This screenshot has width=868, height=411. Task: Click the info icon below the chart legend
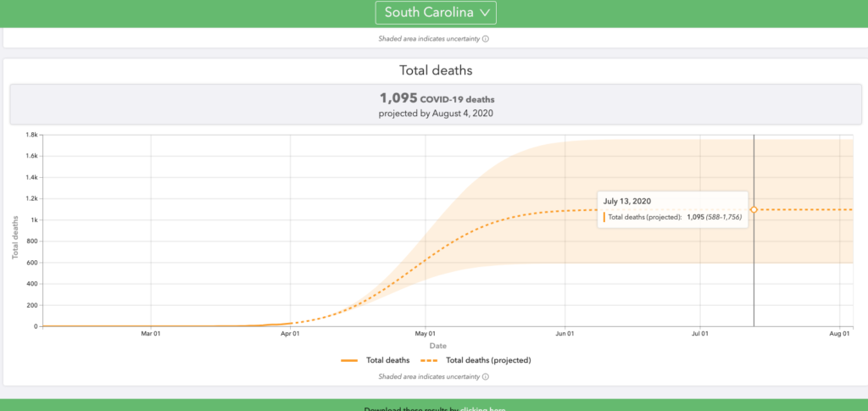(x=486, y=376)
